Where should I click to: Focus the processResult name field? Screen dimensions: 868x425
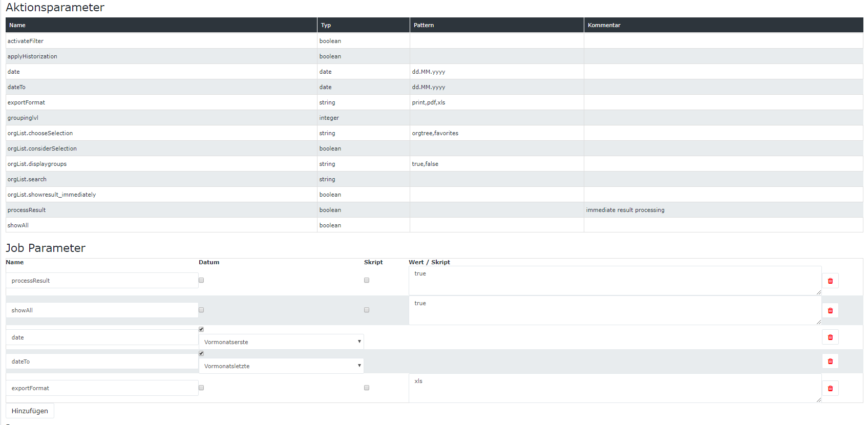102,281
